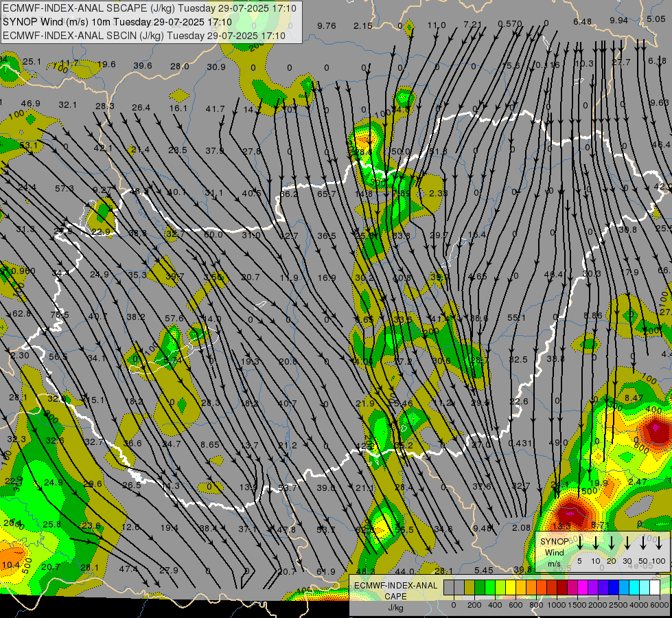Click the map value 39.6
This screenshot has width=672, height=618.
pos(143,65)
